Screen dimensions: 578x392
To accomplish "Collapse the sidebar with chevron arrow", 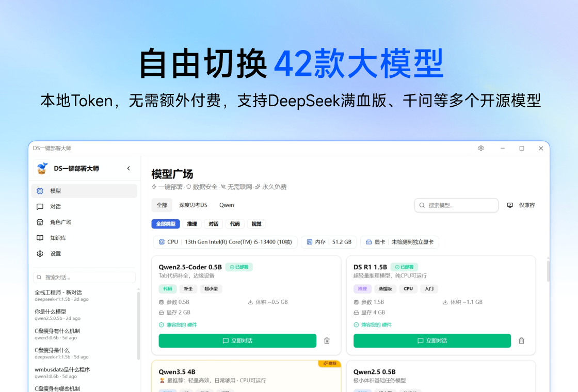I will pyautogui.click(x=129, y=168).
